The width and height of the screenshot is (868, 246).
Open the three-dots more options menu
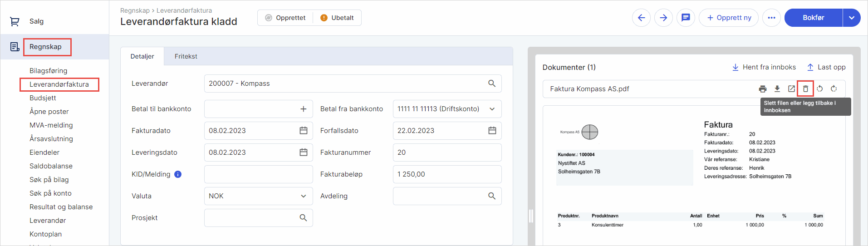(x=771, y=18)
